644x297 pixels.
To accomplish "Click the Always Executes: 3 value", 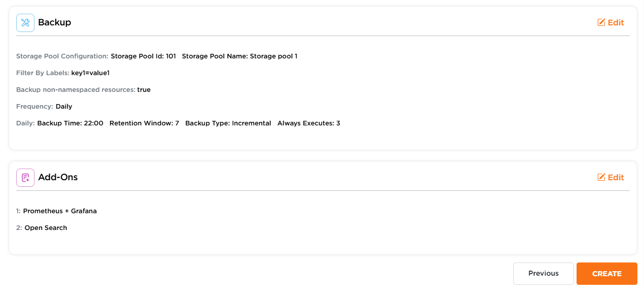I will tap(309, 123).
